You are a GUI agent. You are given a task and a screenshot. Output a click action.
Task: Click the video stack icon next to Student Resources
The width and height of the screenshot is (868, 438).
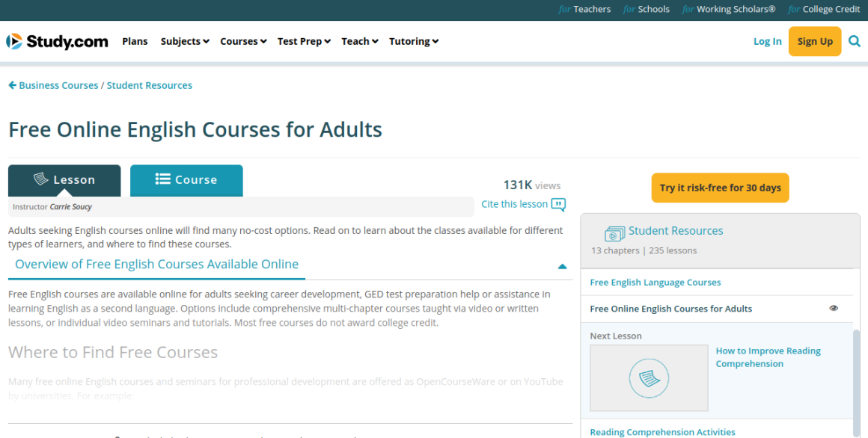(614, 232)
